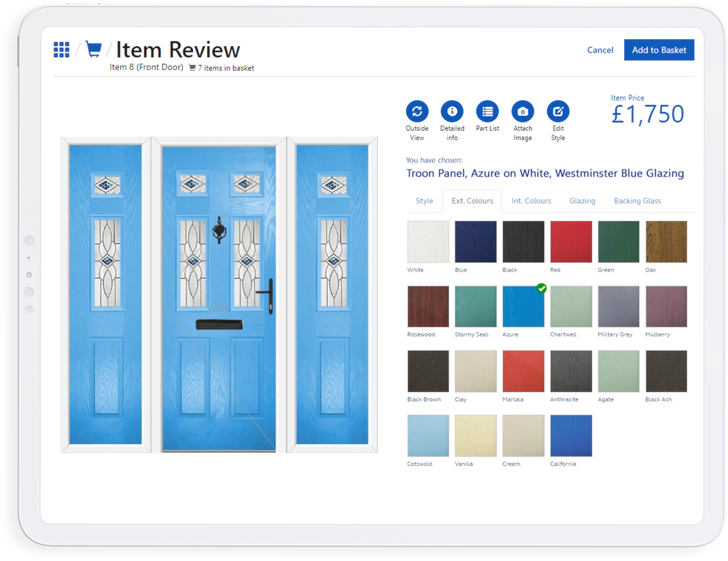Open the Glazing tab

coord(582,201)
